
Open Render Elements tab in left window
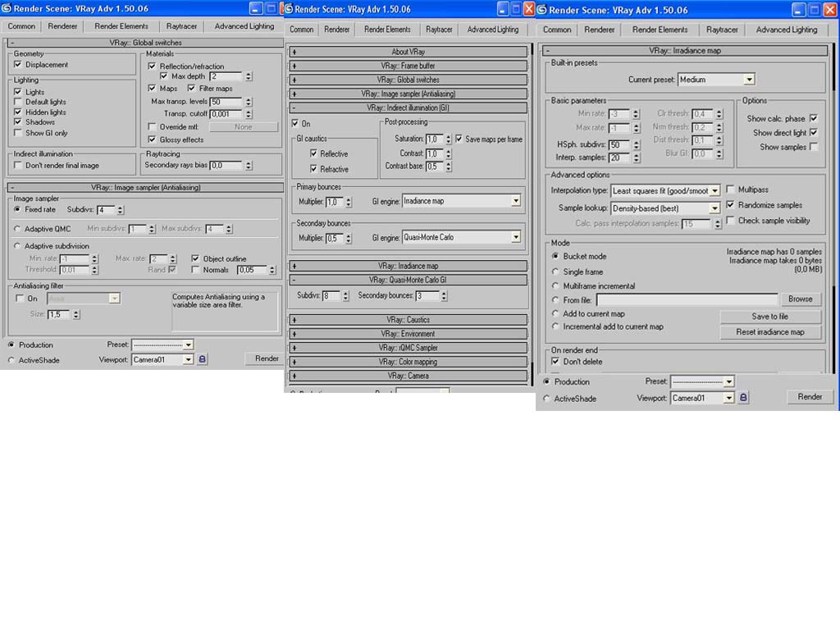point(121,25)
